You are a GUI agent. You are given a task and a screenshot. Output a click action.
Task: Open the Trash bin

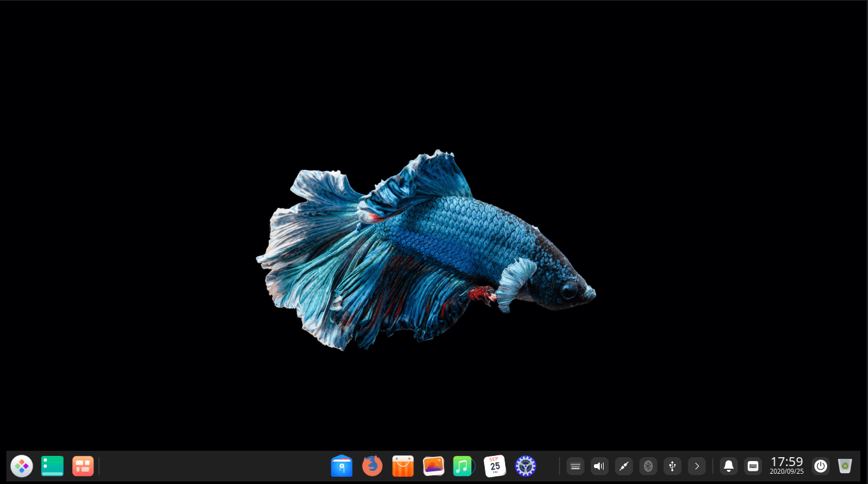pyautogui.click(x=845, y=466)
